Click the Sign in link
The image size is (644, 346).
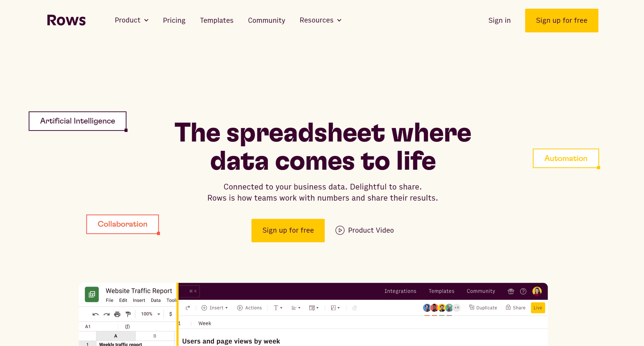point(499,20)
